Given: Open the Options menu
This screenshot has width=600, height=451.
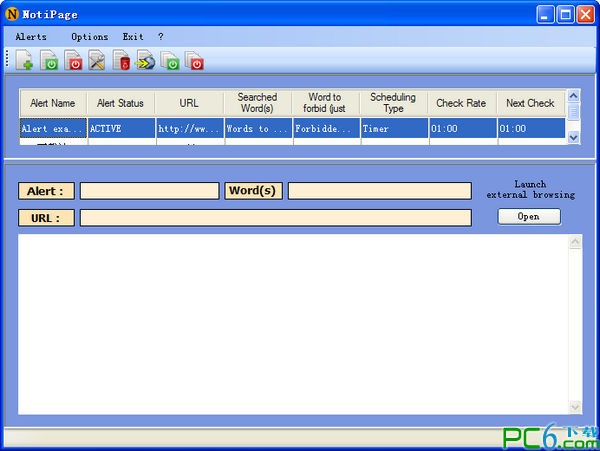Looking at the screenshot, I should tap(90, 37).
